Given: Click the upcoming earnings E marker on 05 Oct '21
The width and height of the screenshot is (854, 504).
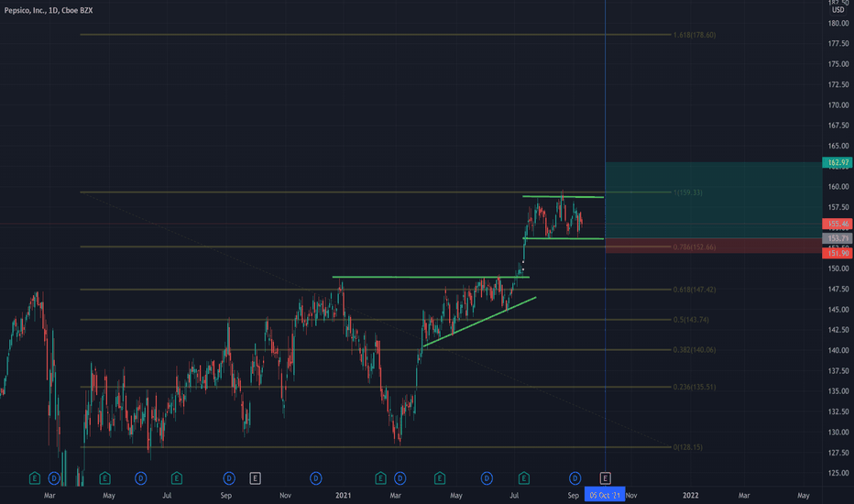Looking at the screenshot, I should tap(605, 478).
